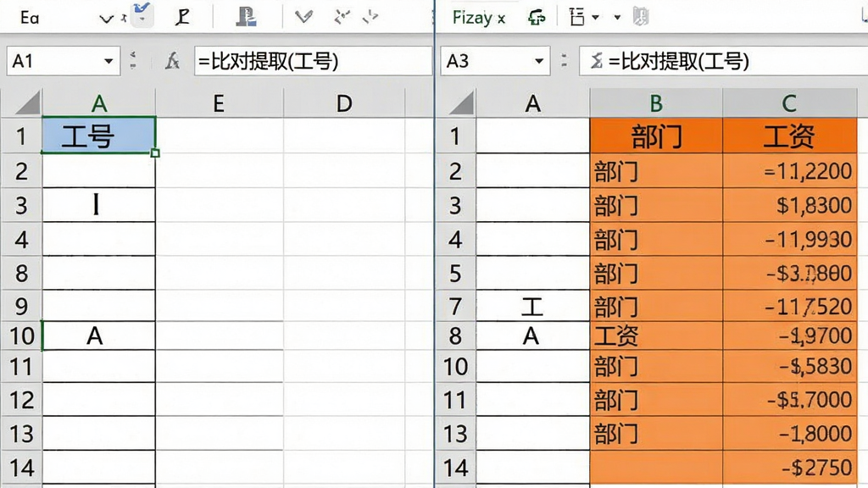This screenshot has width=868, height=488.
Task: Select column C header in the right sheet
Action: coord(789,103)
